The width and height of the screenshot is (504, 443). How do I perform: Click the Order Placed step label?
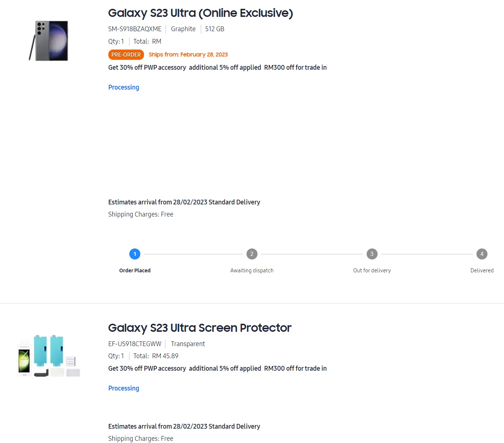pyautogui.click(x=135, y=270)
